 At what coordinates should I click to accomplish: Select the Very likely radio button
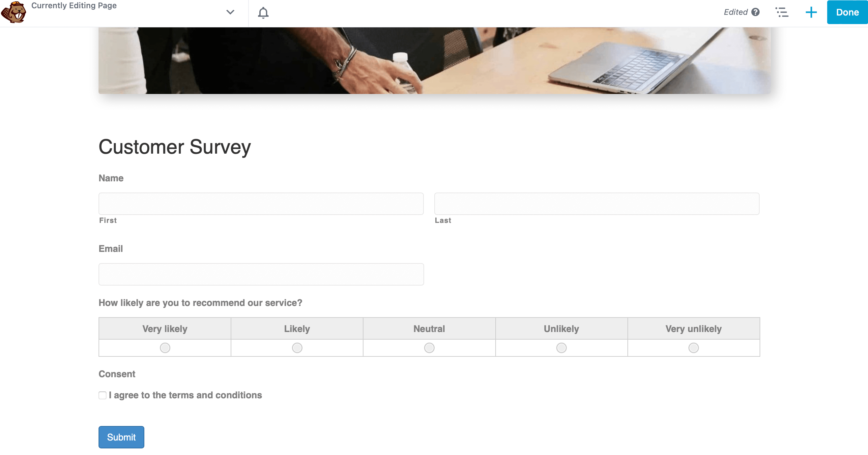click(x=165, y=348)
